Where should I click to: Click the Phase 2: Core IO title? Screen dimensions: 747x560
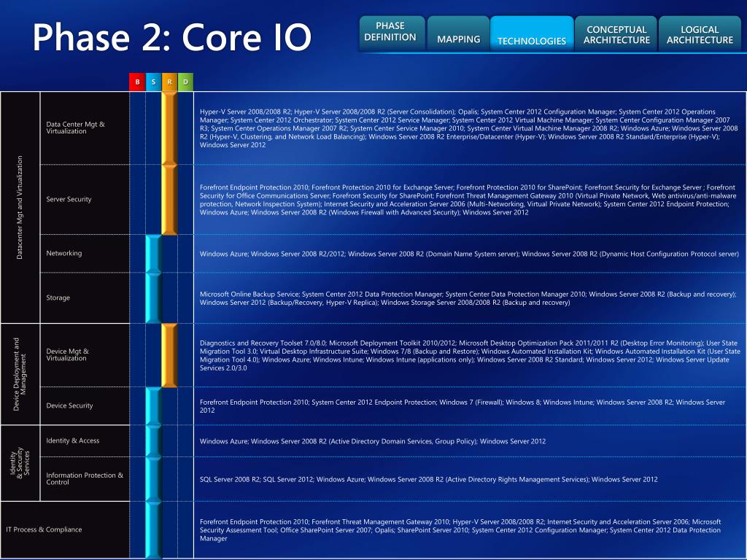(172, 37)
